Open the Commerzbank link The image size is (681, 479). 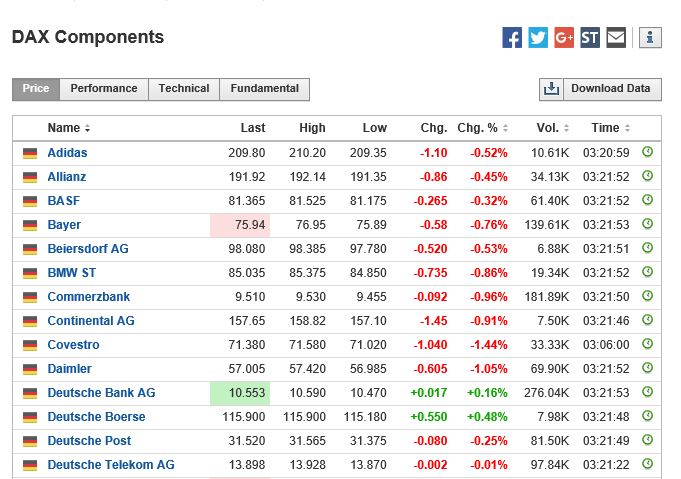tap(89, 297)
